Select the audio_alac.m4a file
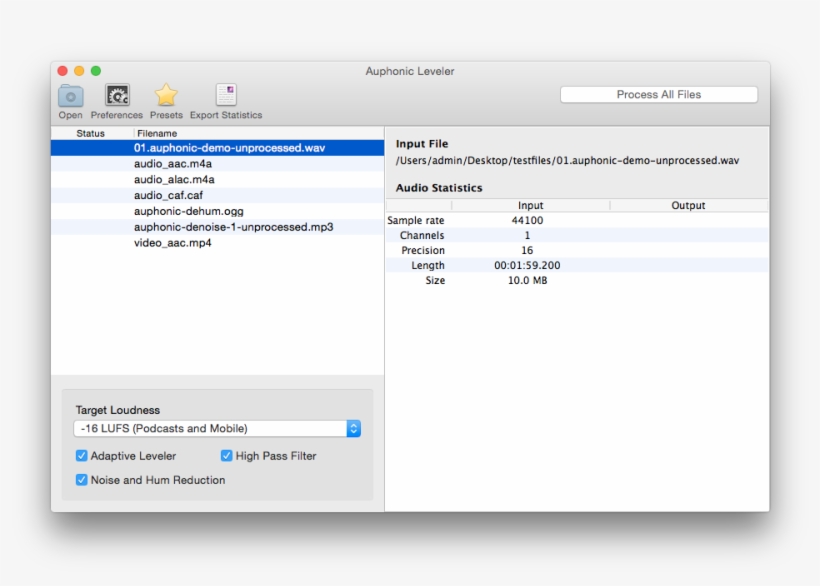This screenshot has width=820, height=586. (x=218, y=179)
